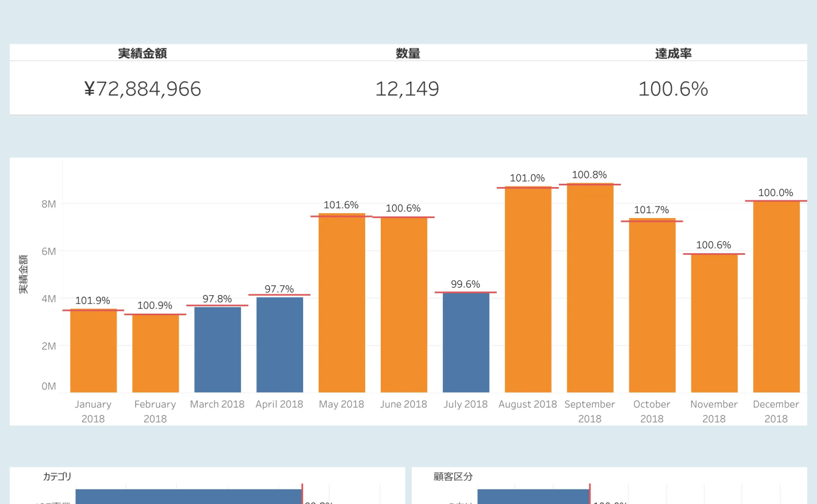Click the 12,149 quantity value

[407, 89]
